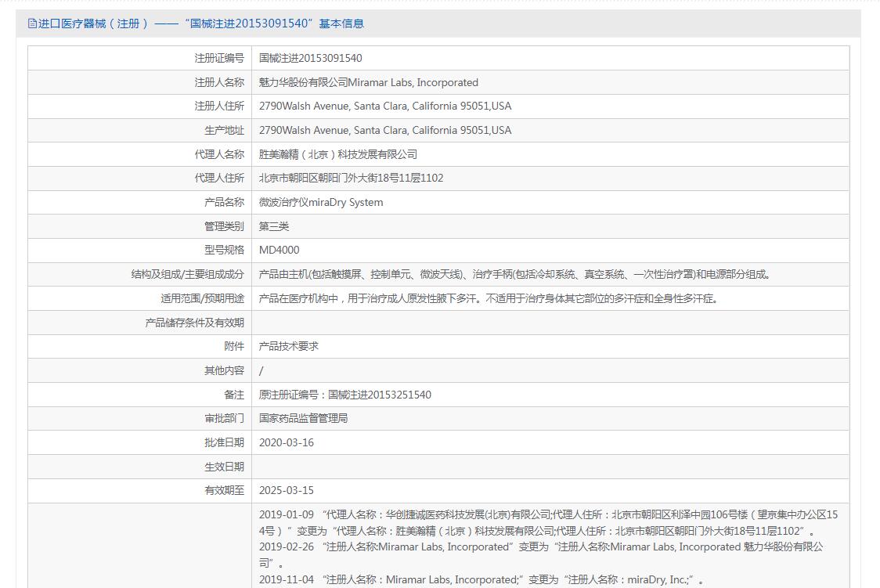This screenshot has height=588, width=880.
Task: Select the structure description starting 产品由主机
Action: click(516, 274)
